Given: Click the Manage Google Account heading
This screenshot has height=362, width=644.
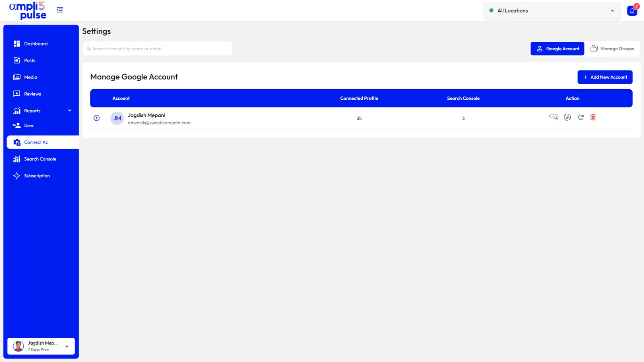Looking at the screenshot, I should coord(134,77).
